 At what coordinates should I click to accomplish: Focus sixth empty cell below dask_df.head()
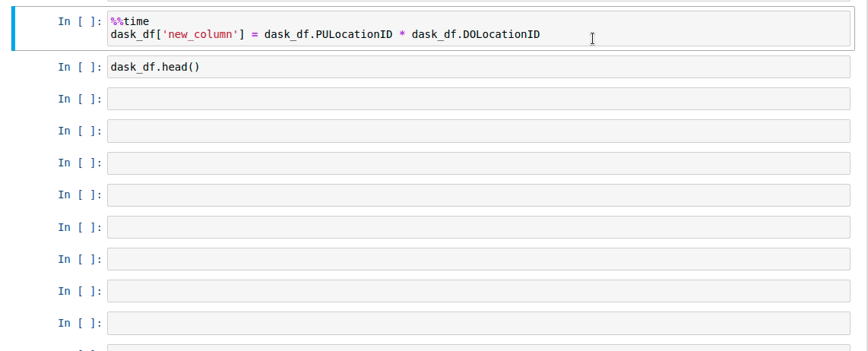[x=478, y=259]
